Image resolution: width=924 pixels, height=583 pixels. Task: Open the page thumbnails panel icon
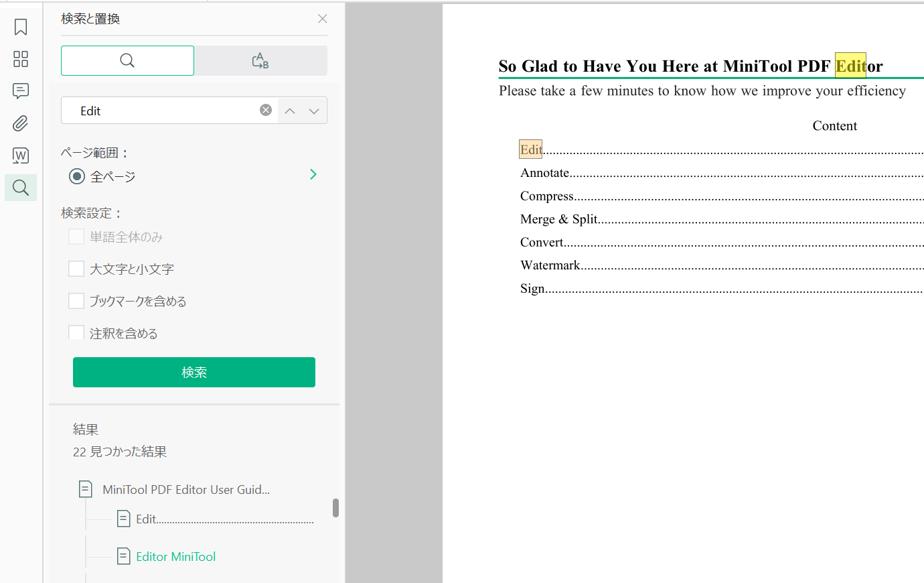pyautogui.click(x=21, y=59)
